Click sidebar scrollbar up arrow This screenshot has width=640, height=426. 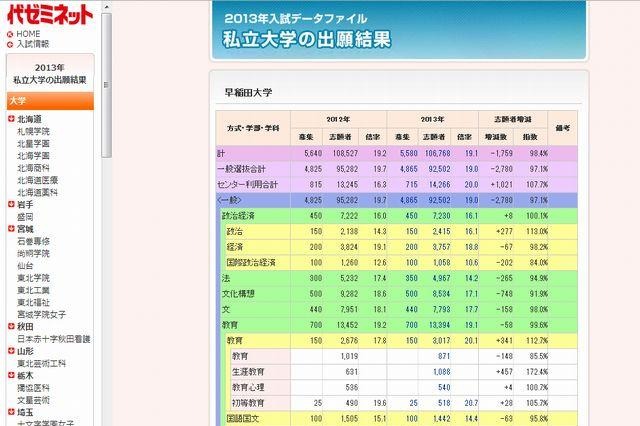click(x=107, y=7)
